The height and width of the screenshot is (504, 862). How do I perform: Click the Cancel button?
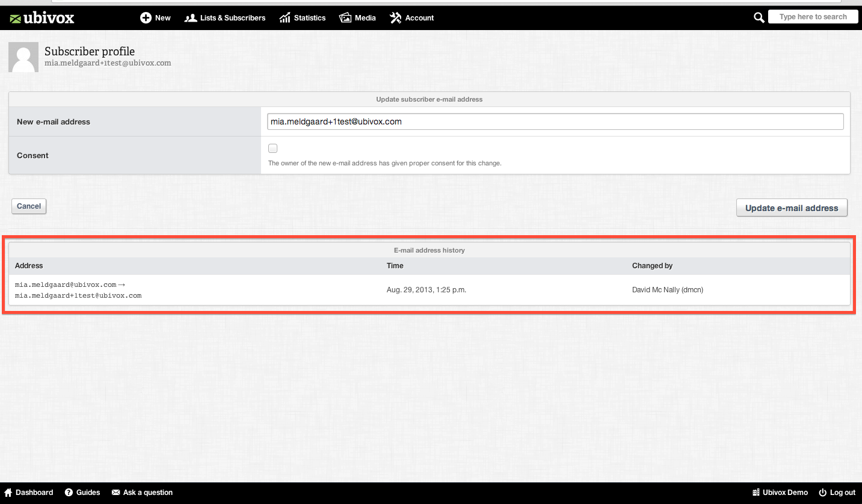[29, 206]
